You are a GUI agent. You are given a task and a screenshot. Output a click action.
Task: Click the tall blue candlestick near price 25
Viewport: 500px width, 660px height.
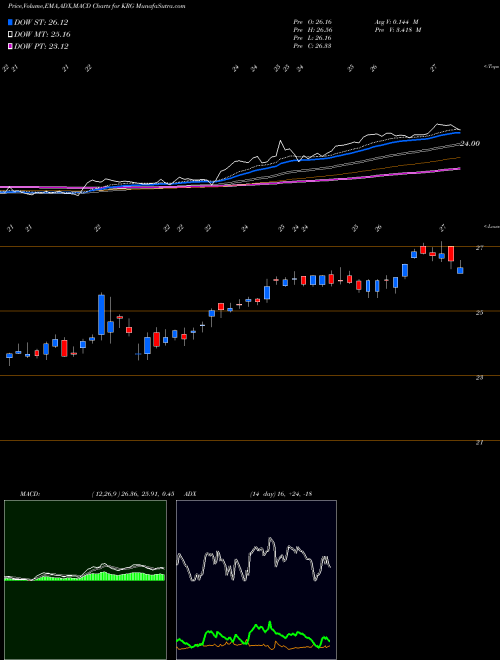[101, 315]
